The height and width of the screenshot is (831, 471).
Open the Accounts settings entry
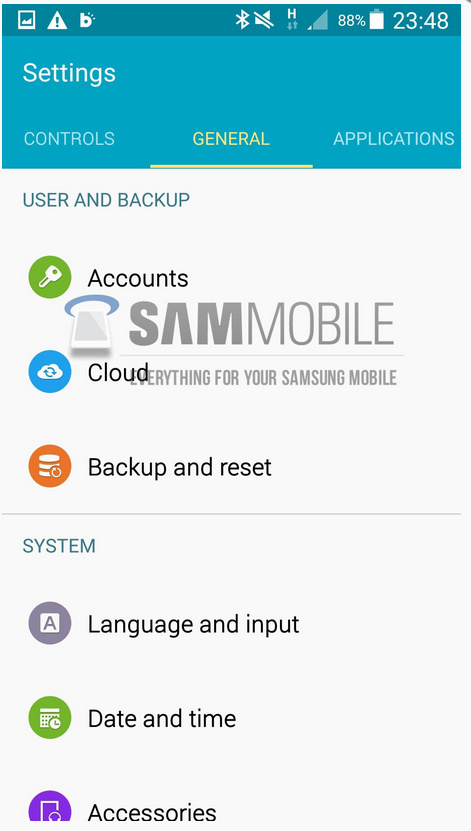click(232, 277)
